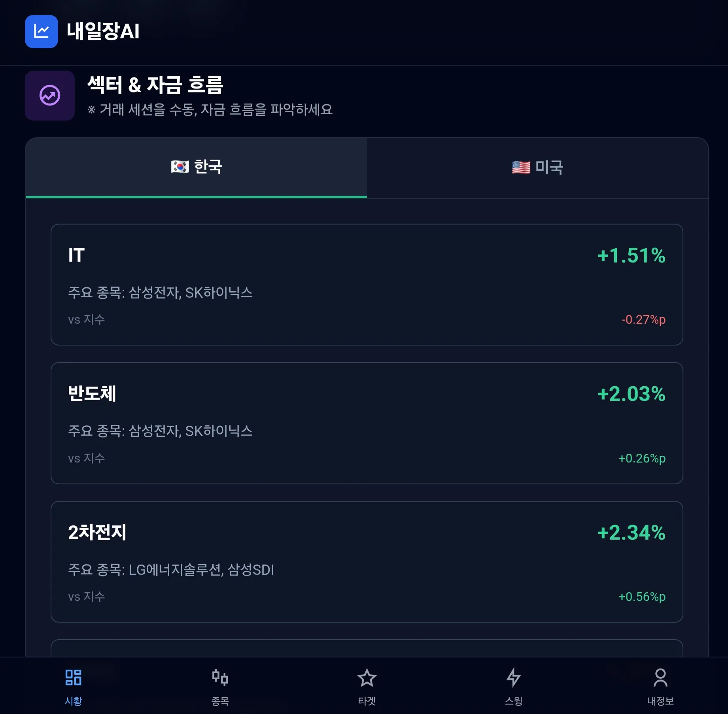Viewport: 728px width, 714px height.
Task: Click the purple 섹터 & 자금 흐름 trend icon
Action: (50, 95)
